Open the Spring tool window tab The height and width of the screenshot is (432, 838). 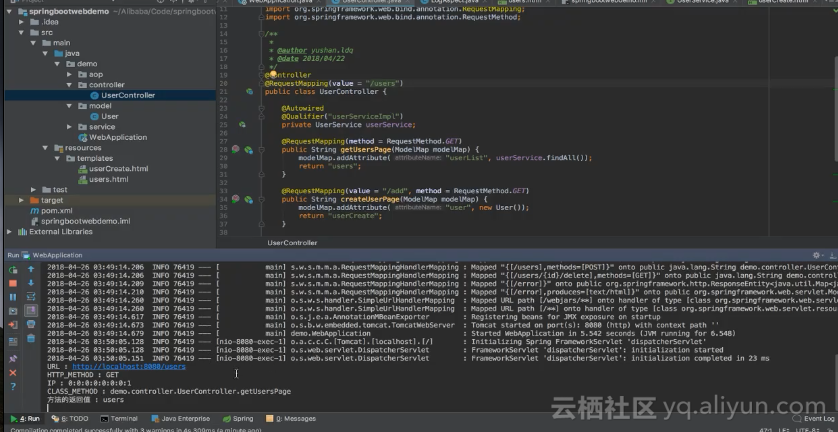point(238,419)
